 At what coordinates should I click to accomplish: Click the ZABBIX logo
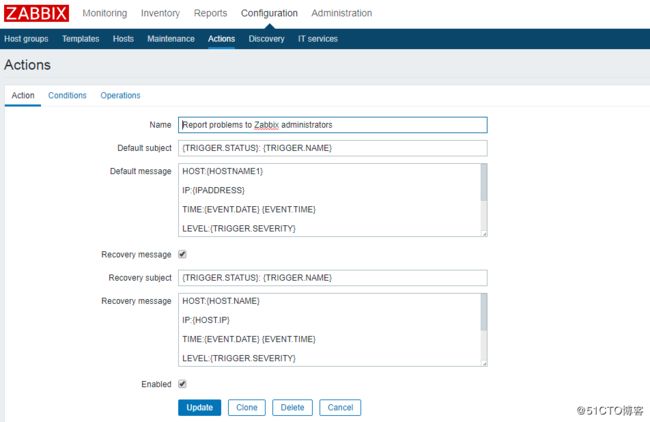[36, 13]
